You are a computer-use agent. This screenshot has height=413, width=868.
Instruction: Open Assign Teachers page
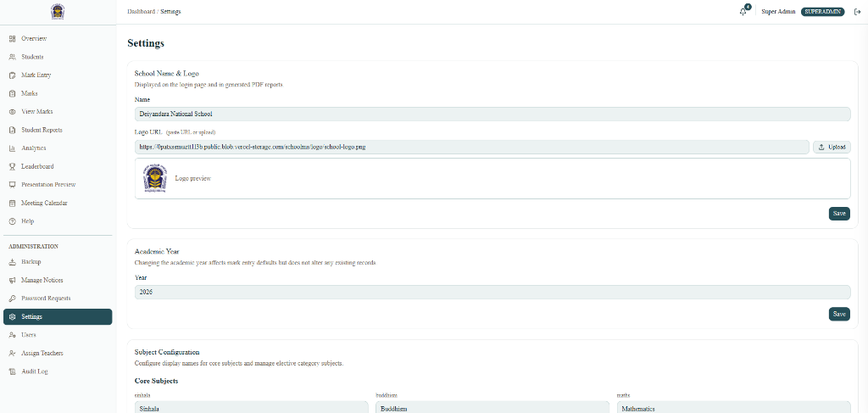(58, 353)
